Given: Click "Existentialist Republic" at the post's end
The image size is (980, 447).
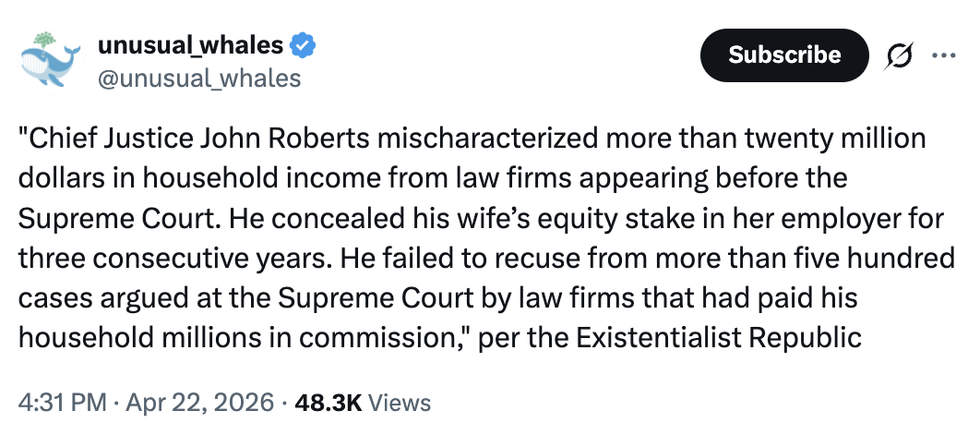Looking at the screenshot, I should [718, 337].
